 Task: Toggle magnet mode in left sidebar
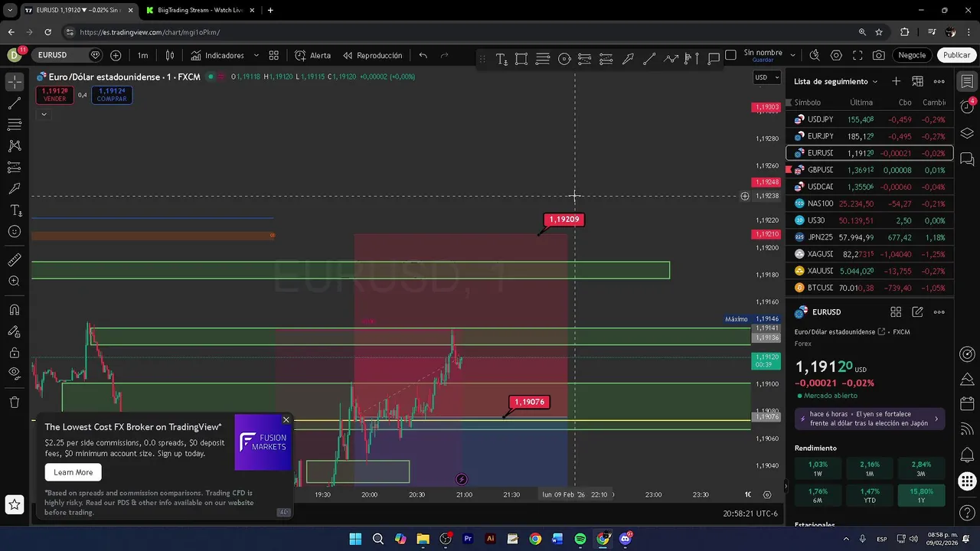click(x=15, y=310)
